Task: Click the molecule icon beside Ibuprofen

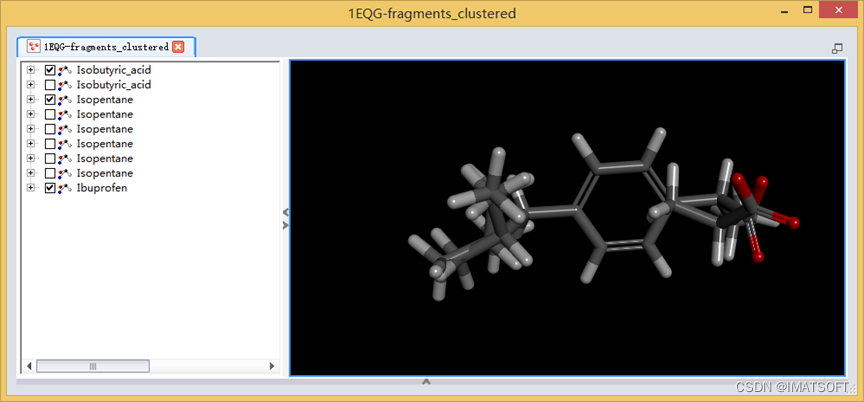Action: (x=65, y=188)
